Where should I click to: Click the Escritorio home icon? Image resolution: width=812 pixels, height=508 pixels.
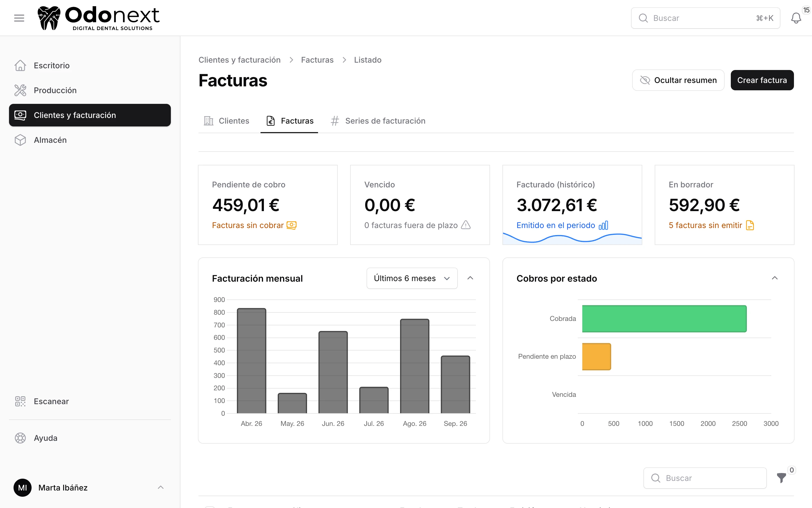click(20, 65)
